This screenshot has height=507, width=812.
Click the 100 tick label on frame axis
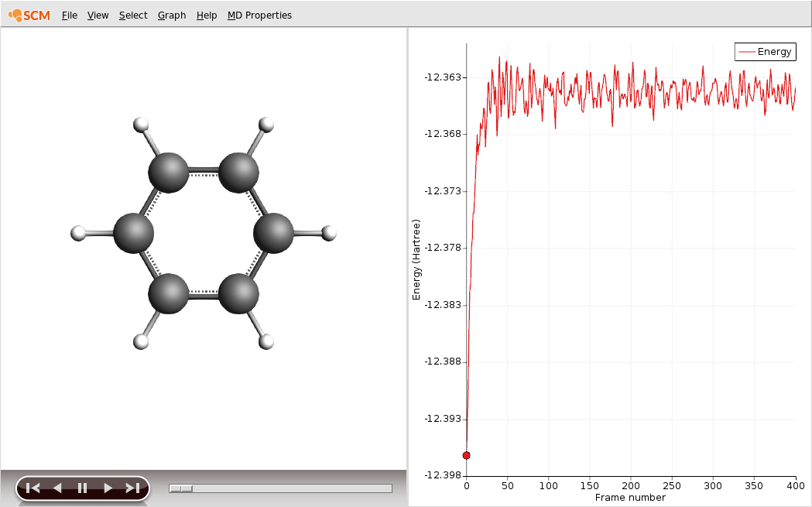(x=548, y=486)
